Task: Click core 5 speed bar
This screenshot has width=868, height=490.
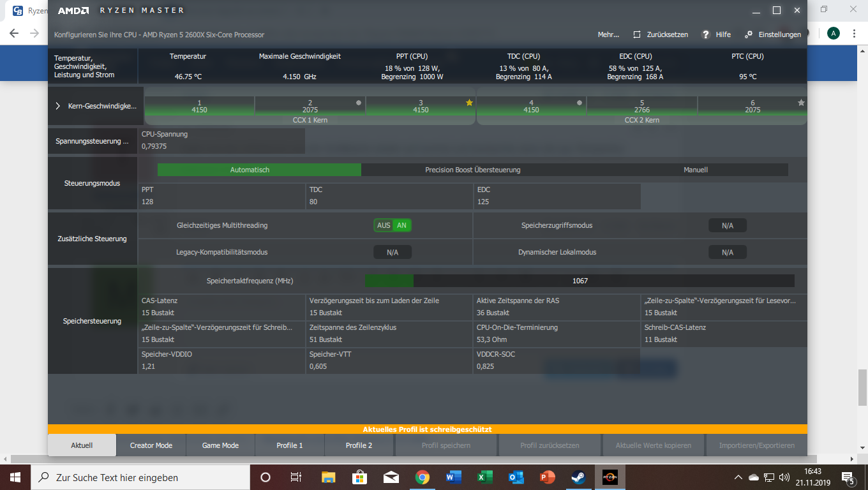Action: [641, 106]
